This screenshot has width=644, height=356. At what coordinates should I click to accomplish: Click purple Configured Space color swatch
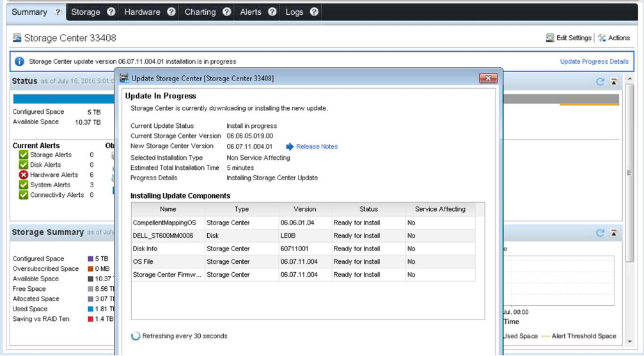coord(90,259)
